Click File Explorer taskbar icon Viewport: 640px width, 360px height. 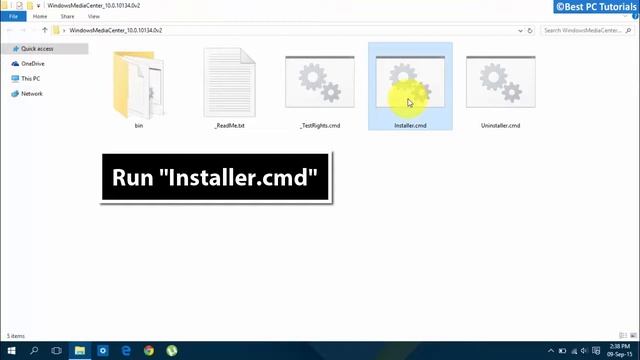(80, 351)
